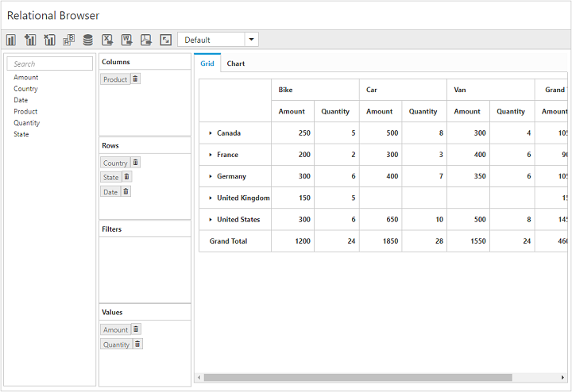Switch to the Chart tab
Image resolution: width=572 pixels, height=392 pixels.
point(236,63)
